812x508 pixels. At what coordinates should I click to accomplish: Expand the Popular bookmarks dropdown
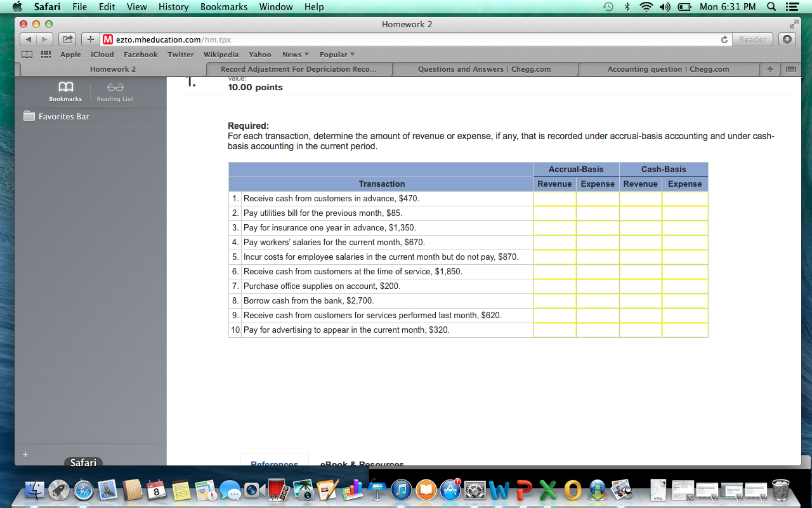337,55
